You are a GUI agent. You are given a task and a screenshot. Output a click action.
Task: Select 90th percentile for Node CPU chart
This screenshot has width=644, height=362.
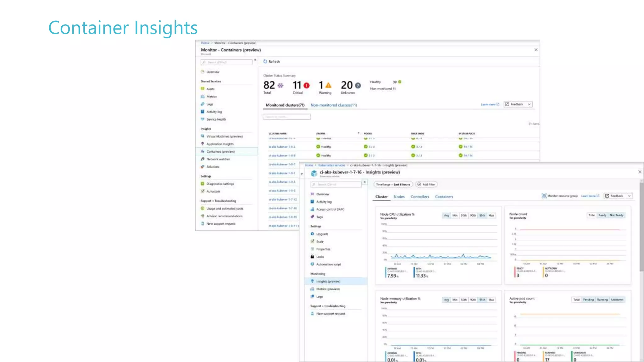[473, 216]
